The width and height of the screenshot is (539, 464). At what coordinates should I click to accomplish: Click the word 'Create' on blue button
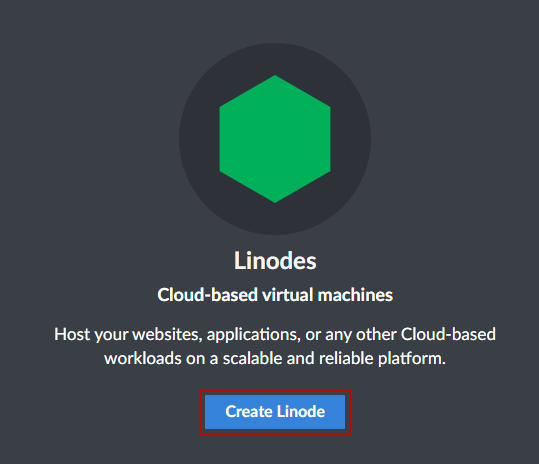point(249,412)
